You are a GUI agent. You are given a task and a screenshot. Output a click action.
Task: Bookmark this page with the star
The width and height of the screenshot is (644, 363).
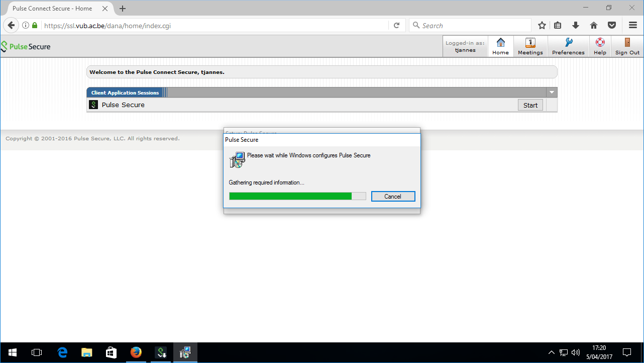[x=542, y=25]
